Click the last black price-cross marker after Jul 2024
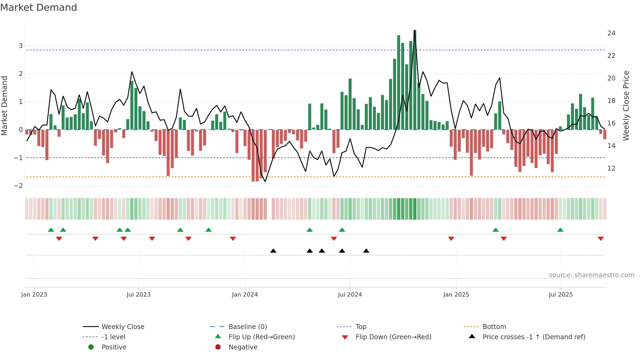The image size is (644, 362). [x=366, y=251]
